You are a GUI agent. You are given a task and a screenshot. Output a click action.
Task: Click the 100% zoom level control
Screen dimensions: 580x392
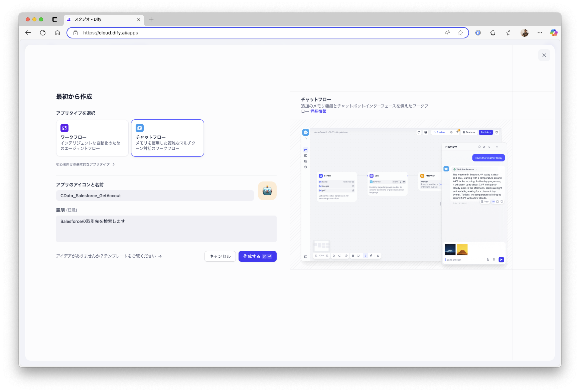pyautogui.click(x=321, y=256)
